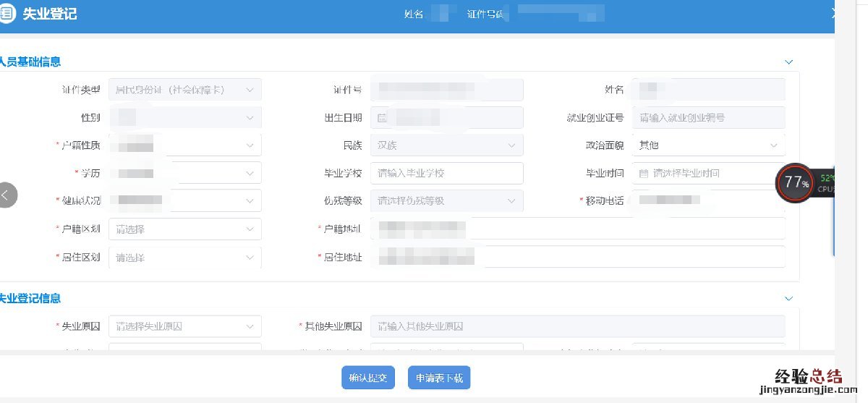The width and height of the screenshot is (868, 403).
Task: Open the 政治面貌 dropdown
Action: [x=708, y=145]
